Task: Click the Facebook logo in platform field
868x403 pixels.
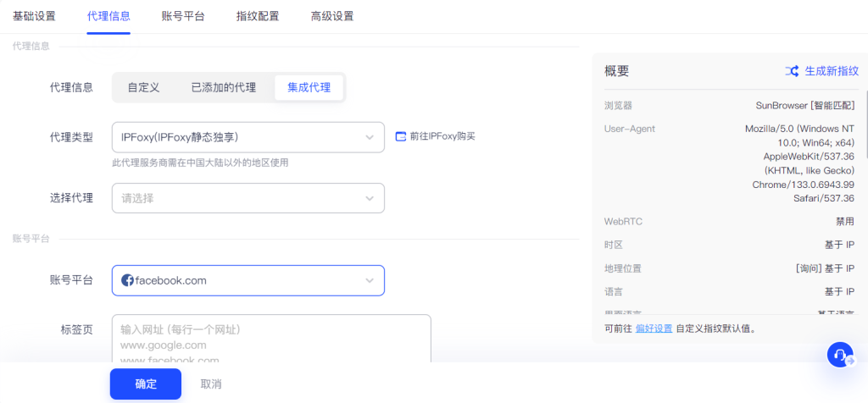Action: coord(128,280)
